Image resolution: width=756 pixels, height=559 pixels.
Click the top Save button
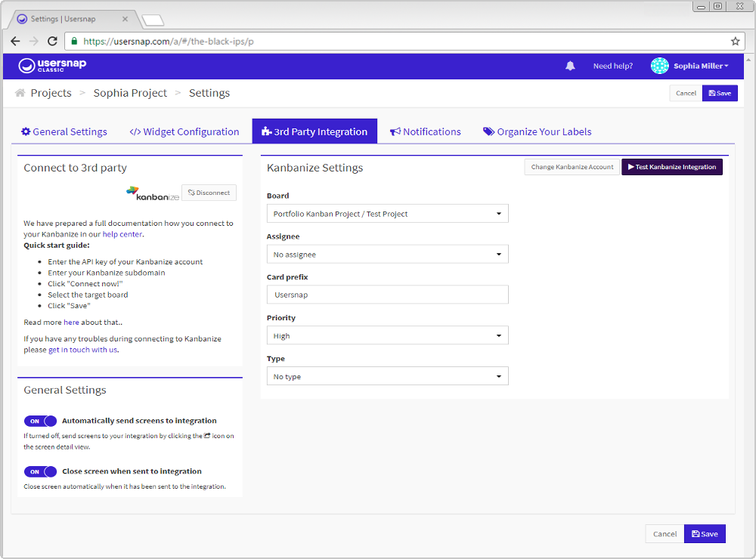coord(720,93)
